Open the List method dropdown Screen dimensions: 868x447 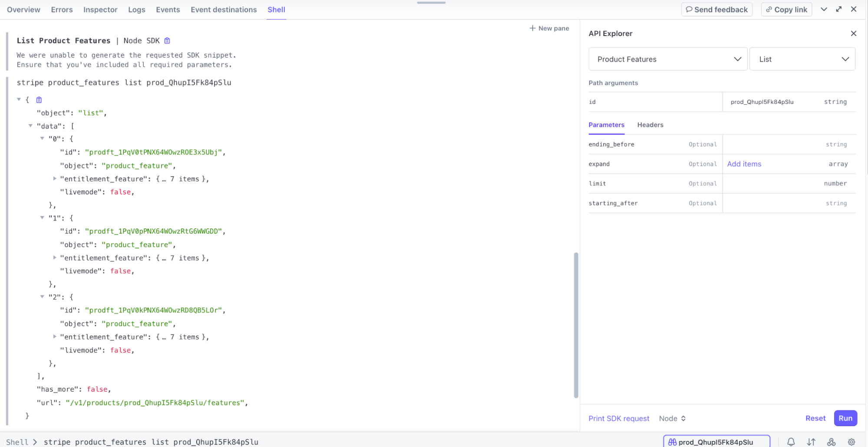(802, 59)
